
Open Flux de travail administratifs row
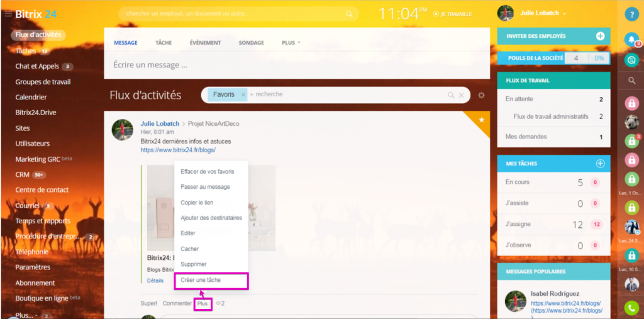coord(553,117)
